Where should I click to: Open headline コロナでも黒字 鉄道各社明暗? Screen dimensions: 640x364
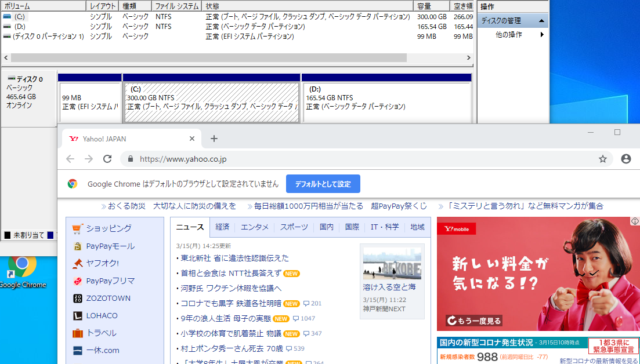tap(231, 303)
